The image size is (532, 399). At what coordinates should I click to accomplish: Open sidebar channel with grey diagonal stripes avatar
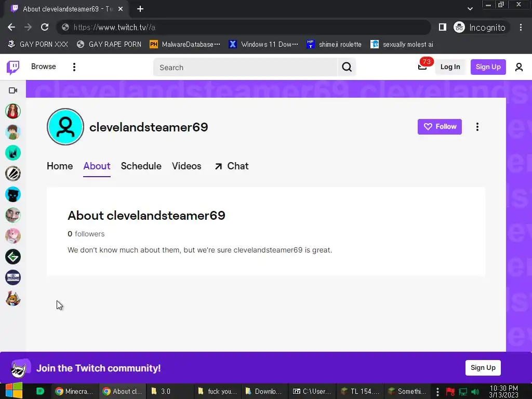(13, 174)
